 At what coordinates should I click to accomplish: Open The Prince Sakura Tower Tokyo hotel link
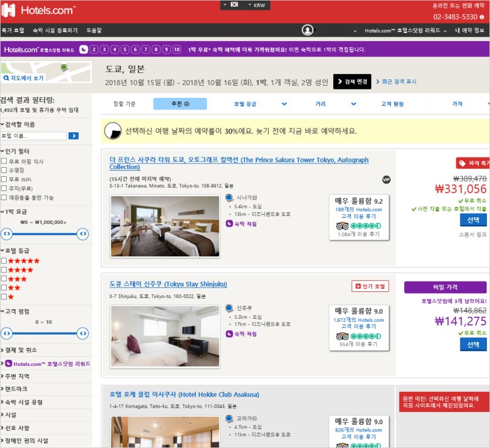click(239, 163)
